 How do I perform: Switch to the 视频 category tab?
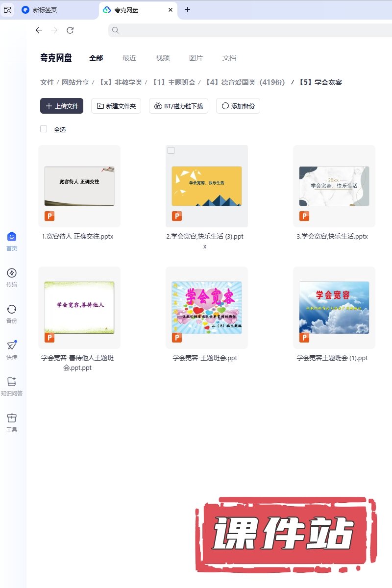[163, 58]
